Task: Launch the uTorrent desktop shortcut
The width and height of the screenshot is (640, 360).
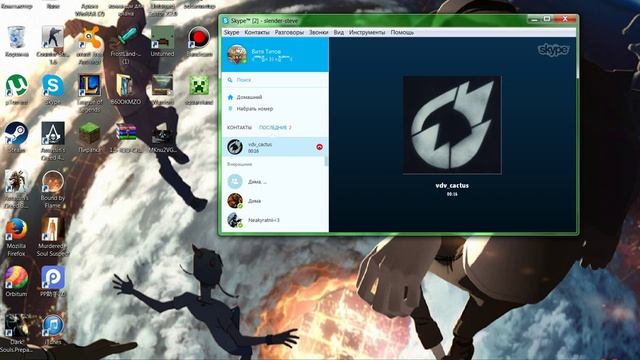Action: [17, 86]
